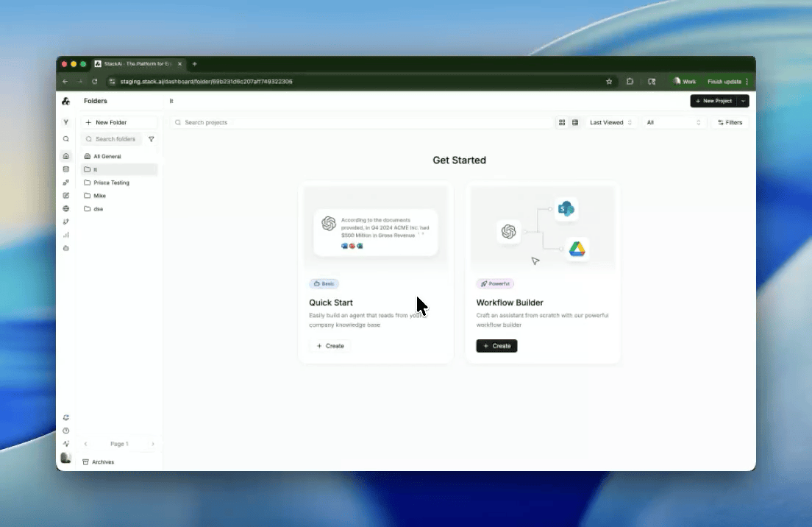Image resolution: width=812 pixels, height=527 pixels.
Task: Open the Home icon in left rail
Action: pos(65,156)
